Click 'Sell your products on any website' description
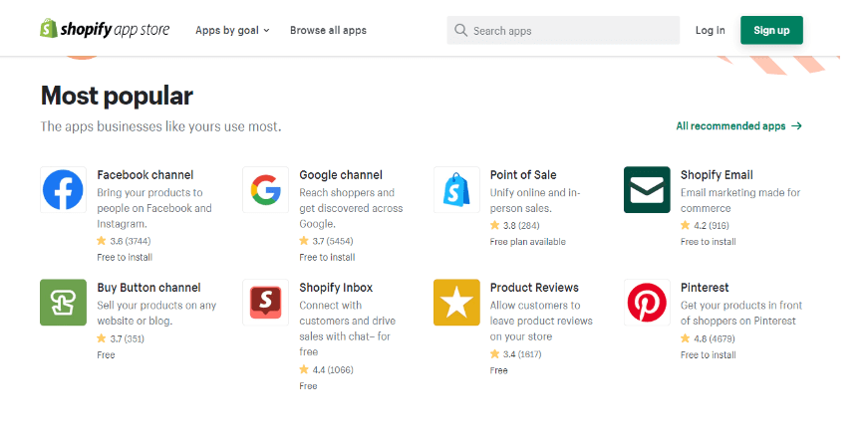The width and height of the screenshot is (868, 439). 156,313
